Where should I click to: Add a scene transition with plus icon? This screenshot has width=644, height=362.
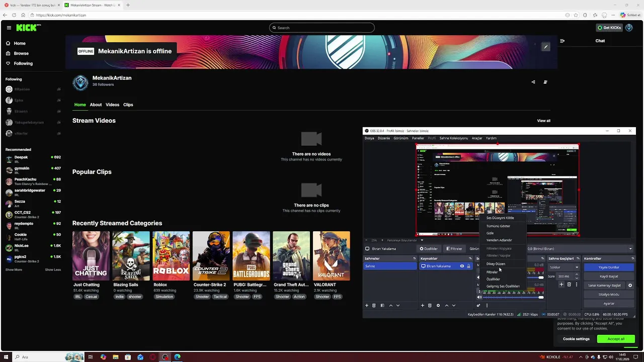(561, 285)
